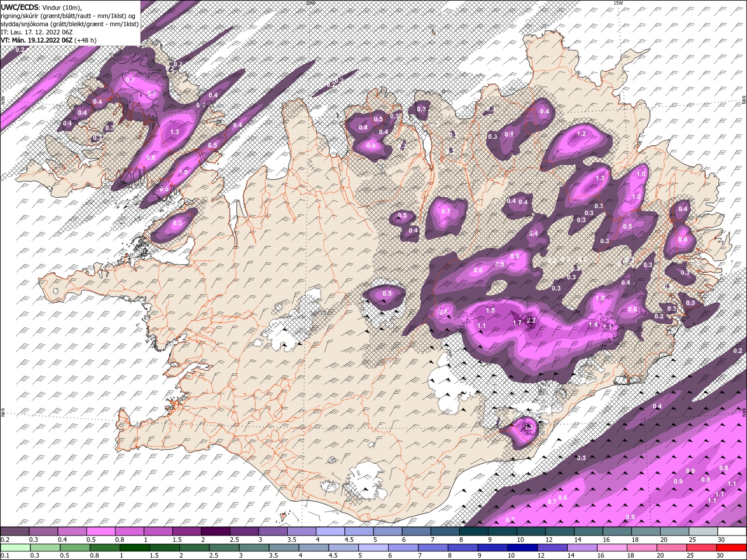
Task: Click the darkest green 1–1.5 swatch on rain scale
Action: (134, 547)
